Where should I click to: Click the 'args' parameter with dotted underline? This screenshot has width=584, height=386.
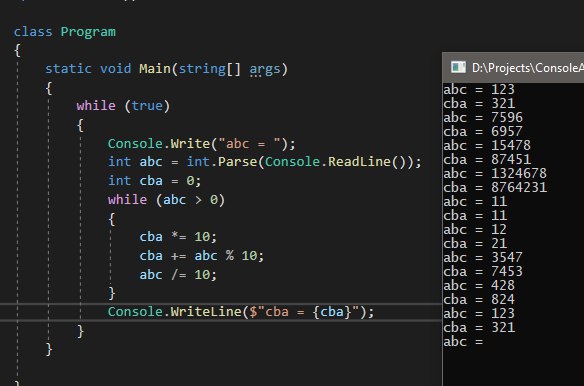(x=264, y=69)
